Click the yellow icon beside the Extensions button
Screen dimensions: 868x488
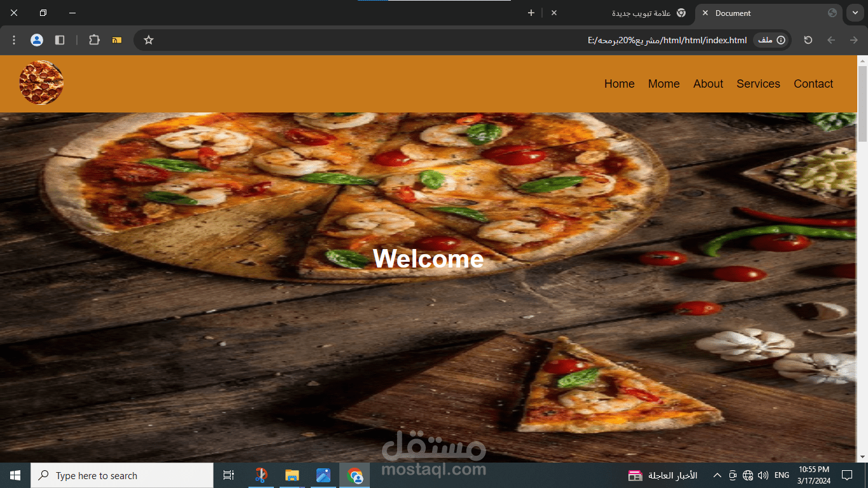tap(117, 40)
